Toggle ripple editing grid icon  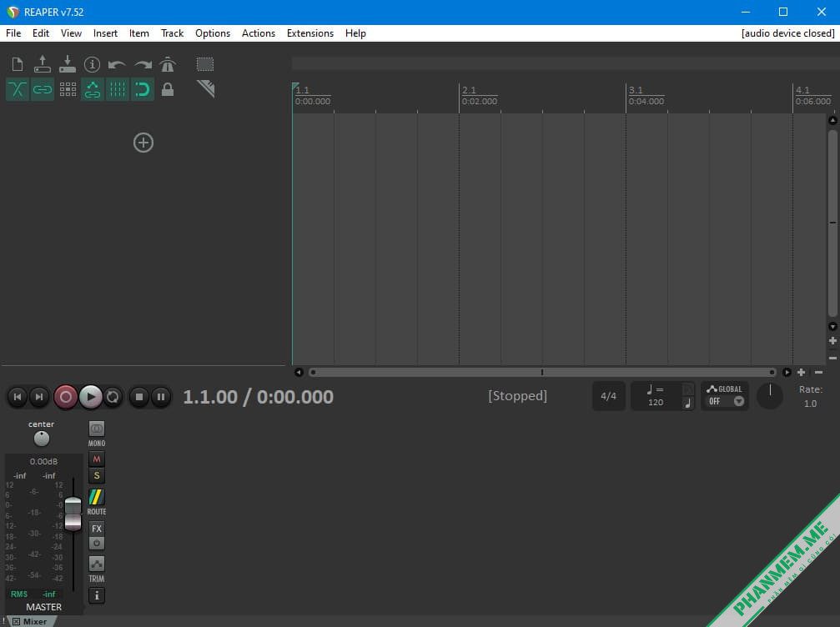(68, 89)
